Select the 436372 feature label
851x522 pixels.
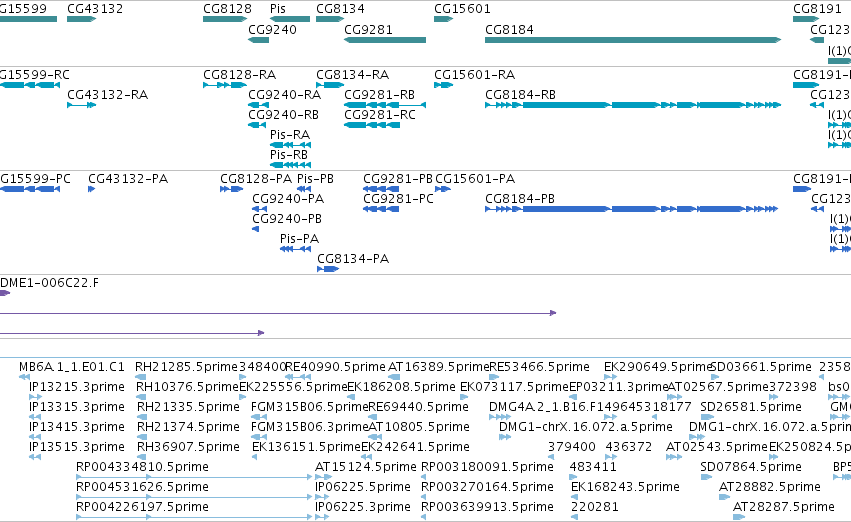point(628,447)
